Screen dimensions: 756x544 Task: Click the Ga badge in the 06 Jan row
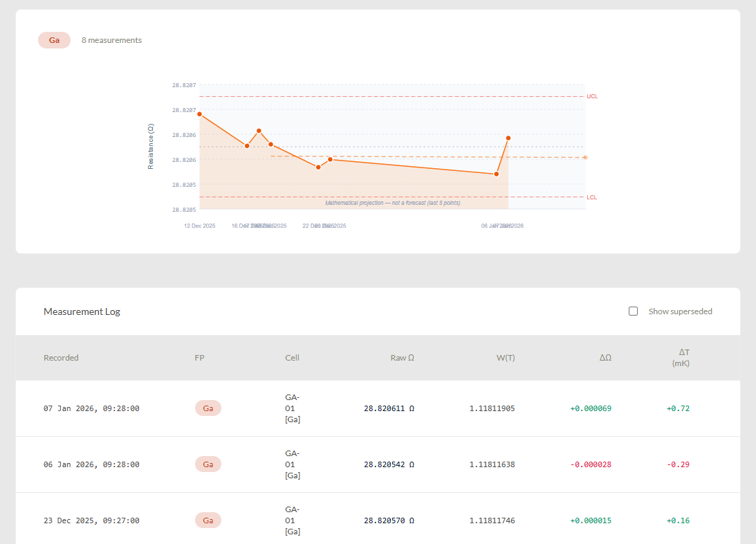click(x=208, y=464)
